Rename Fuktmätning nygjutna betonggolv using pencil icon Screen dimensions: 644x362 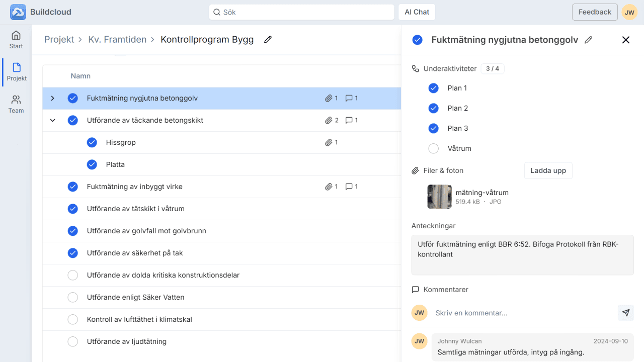coord(589,40)
